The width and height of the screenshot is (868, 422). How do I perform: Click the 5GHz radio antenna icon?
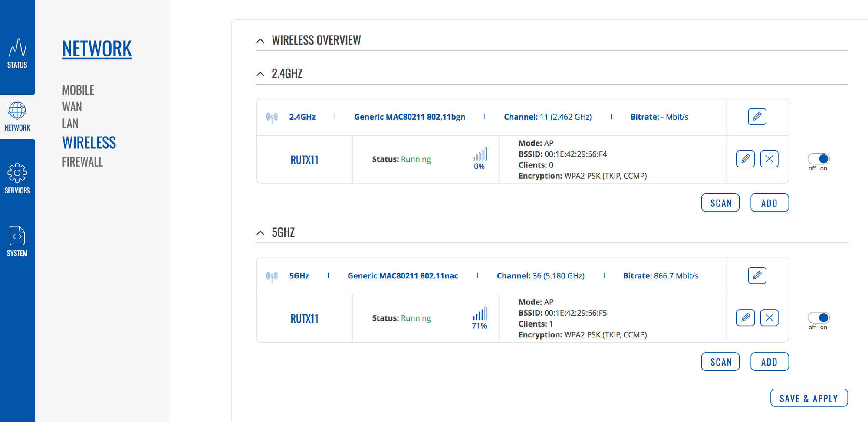(x=272, y=276)
